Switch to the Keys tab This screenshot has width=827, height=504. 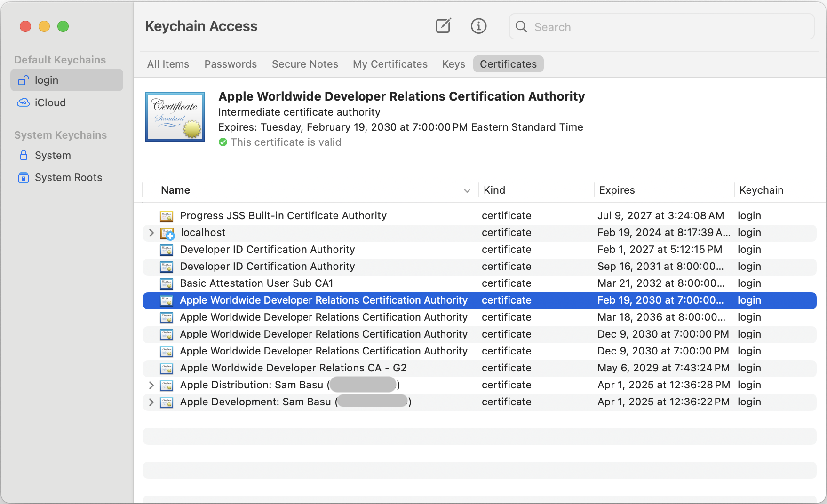[x=453, y=64]
